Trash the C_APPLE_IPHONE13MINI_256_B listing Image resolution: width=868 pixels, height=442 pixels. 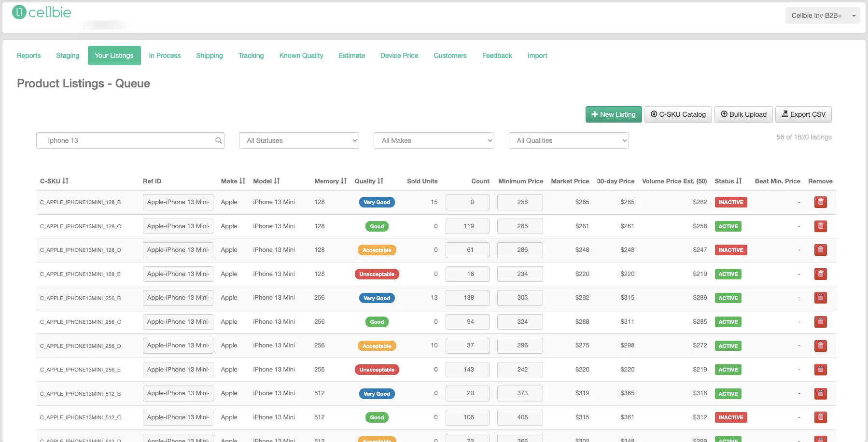(x=820, y=298)
